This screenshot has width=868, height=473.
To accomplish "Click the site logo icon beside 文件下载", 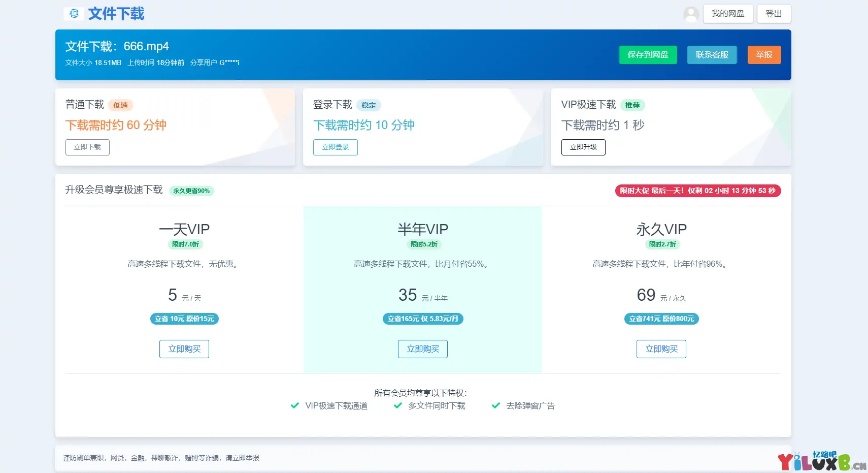I will tap(74, 14).
